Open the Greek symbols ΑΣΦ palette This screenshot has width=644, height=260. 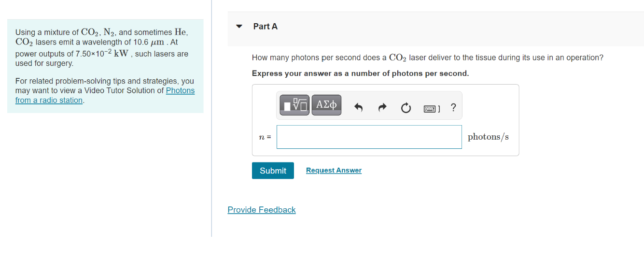(326, 105)
